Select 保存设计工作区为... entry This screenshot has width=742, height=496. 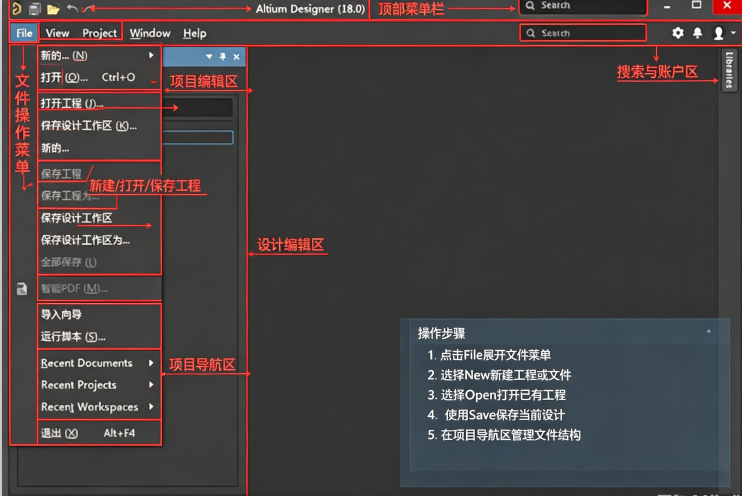(98, 240)
